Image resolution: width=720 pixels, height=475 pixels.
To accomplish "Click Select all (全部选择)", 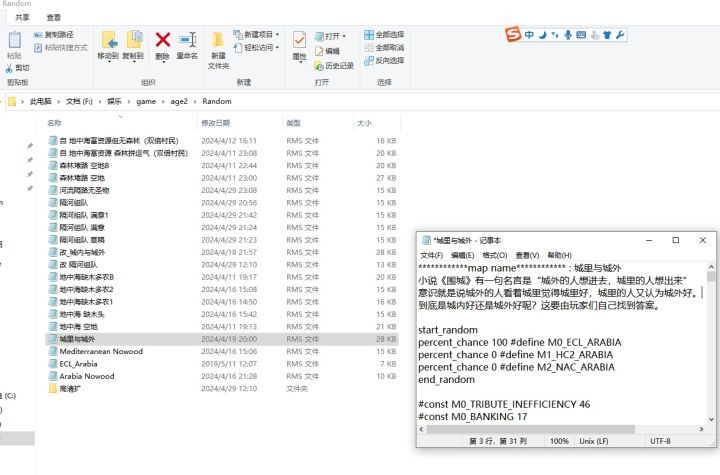I will [x=384, y=34].
